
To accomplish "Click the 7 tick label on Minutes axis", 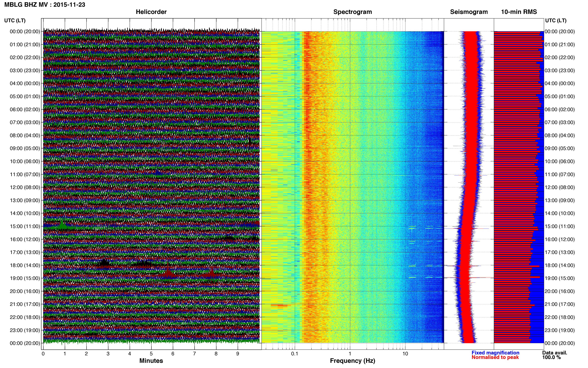I will (195, 354).
